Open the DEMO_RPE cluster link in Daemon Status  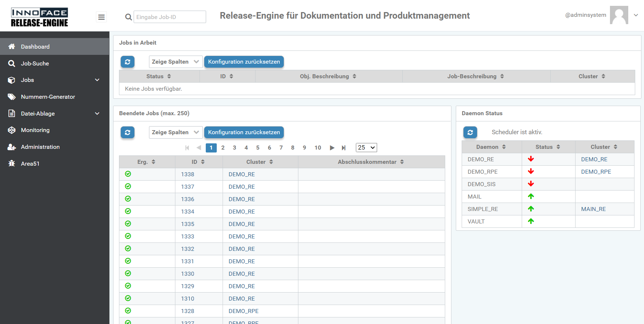coord(596,172)
